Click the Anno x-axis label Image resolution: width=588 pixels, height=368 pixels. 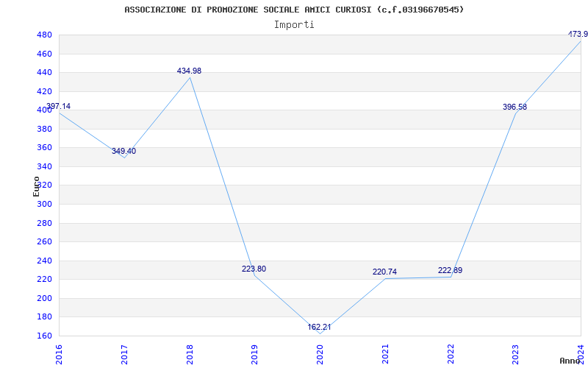570,361
